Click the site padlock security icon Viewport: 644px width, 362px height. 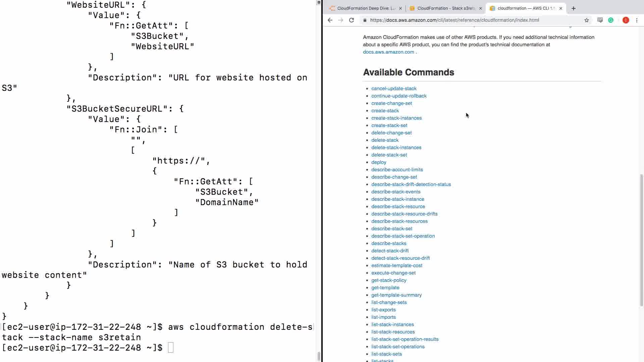(365, 20)
